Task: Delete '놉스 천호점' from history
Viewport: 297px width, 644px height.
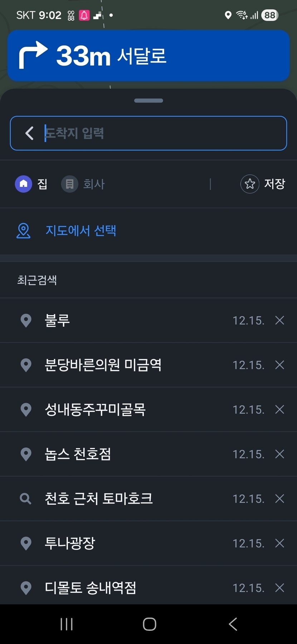Action: pyautogui.click(x=279, y=454)
